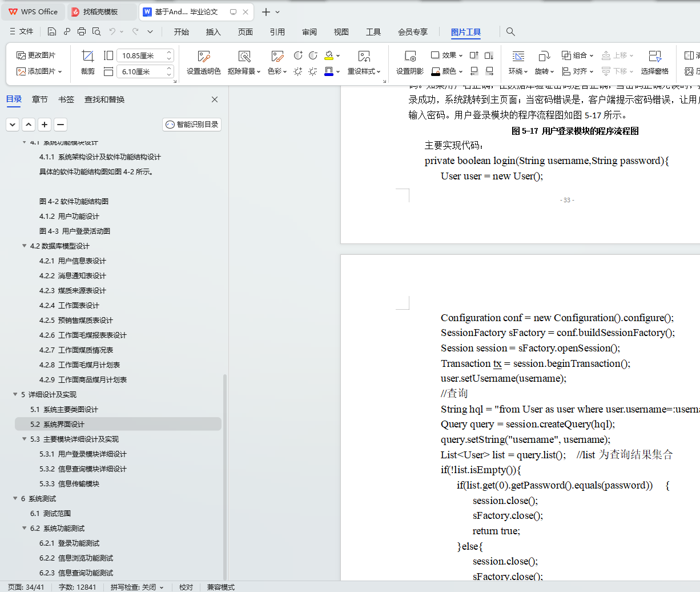Select the 裁剪 crop tool
700x592 pixels.
pyautogui.click(x=88, y=62)
